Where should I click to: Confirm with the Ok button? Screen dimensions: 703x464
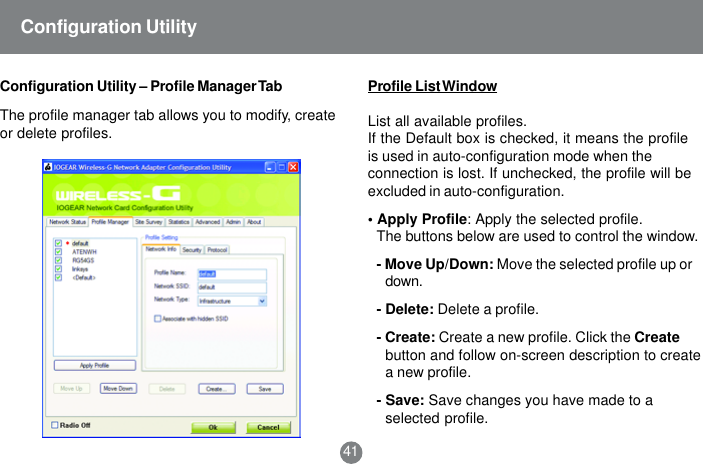213,427
